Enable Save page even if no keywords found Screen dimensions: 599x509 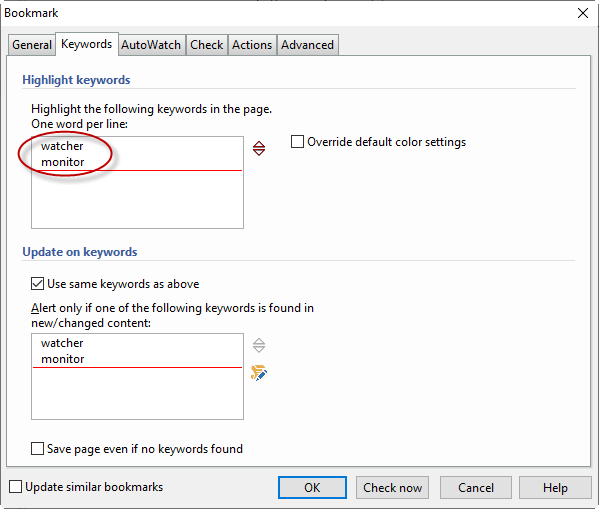[x=37, y=449]
